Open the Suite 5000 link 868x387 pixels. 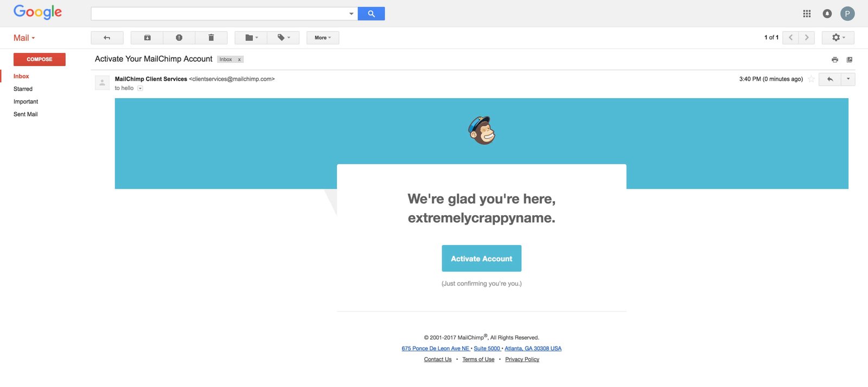click(x=487, y=349)
